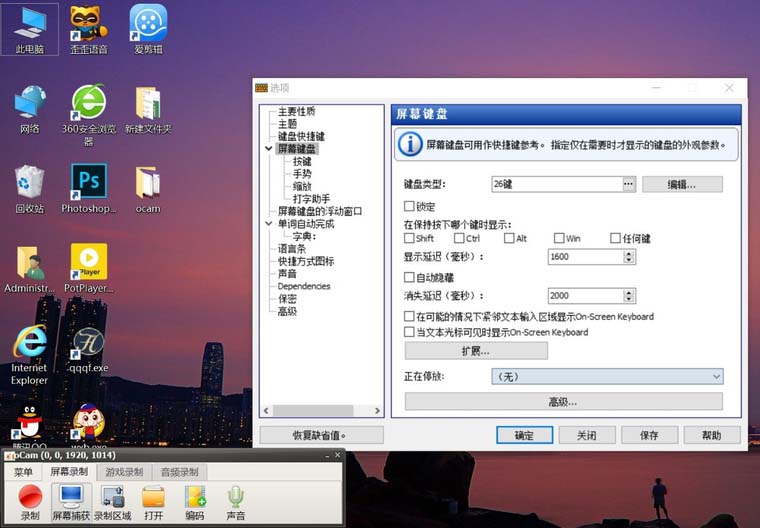Select the Photoshop desktop shortcut
The image size is (760, 528).
pyautogui.click(x=89, y=189)
